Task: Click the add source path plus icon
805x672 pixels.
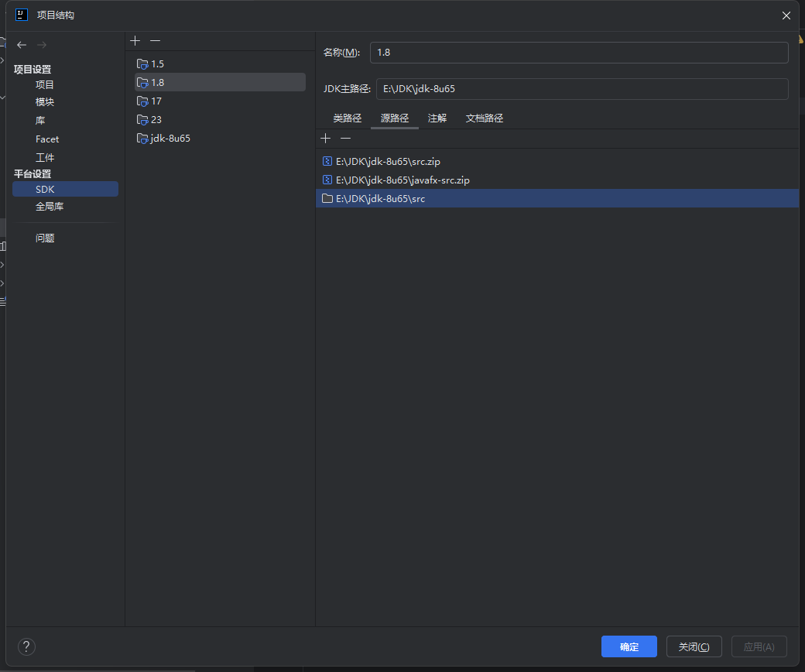Action: [x=326, y=138]
